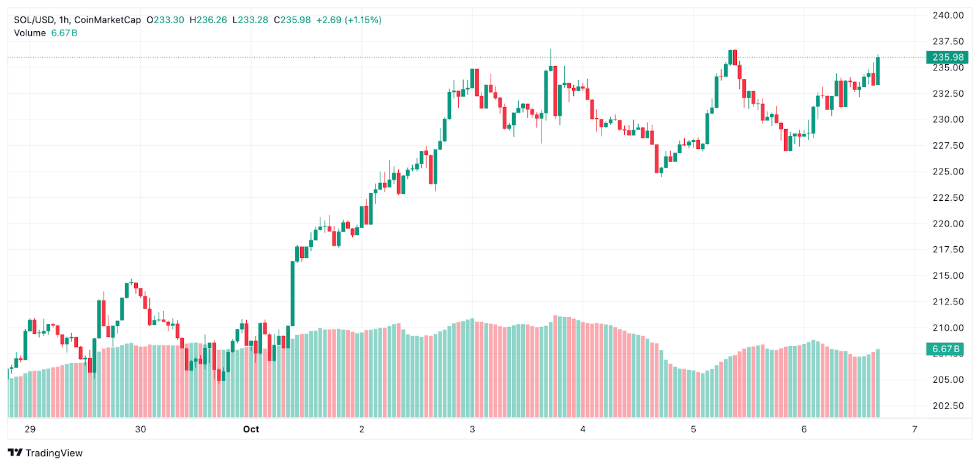
Task: Click the high value H236.26
Action: click(208, 20)
